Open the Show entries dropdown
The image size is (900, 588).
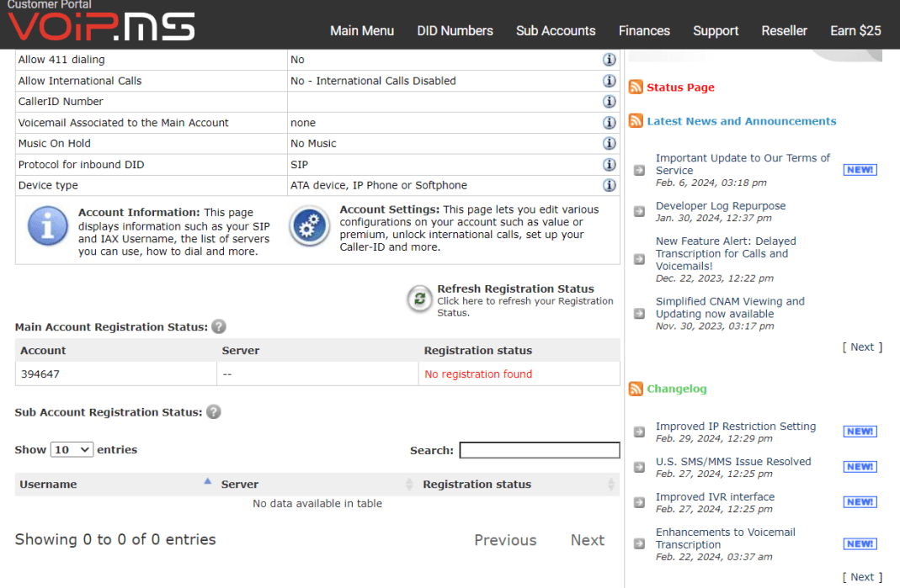click(x=72, y=449)
